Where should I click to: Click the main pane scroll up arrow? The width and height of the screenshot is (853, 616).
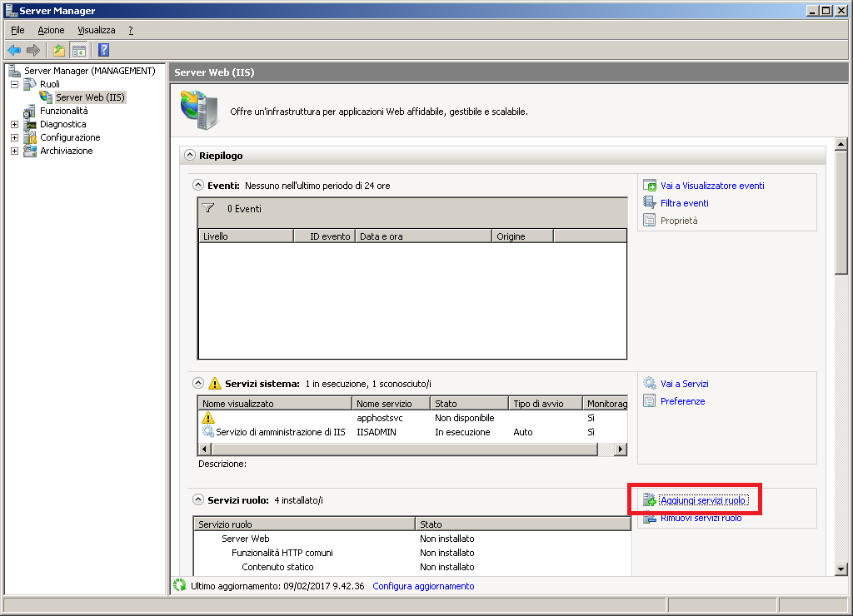point(841,144)
